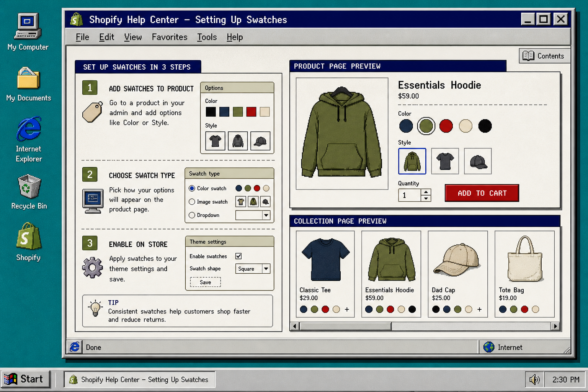Screen dimensions: 588x392
Task: Launch Internet Explorer desktop icon
Action: coord(29,129)
